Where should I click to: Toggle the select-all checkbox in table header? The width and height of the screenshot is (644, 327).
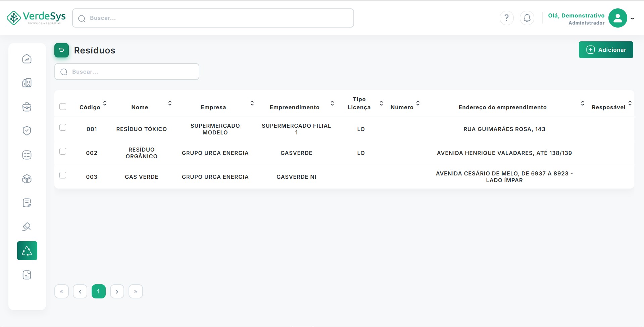63,107
